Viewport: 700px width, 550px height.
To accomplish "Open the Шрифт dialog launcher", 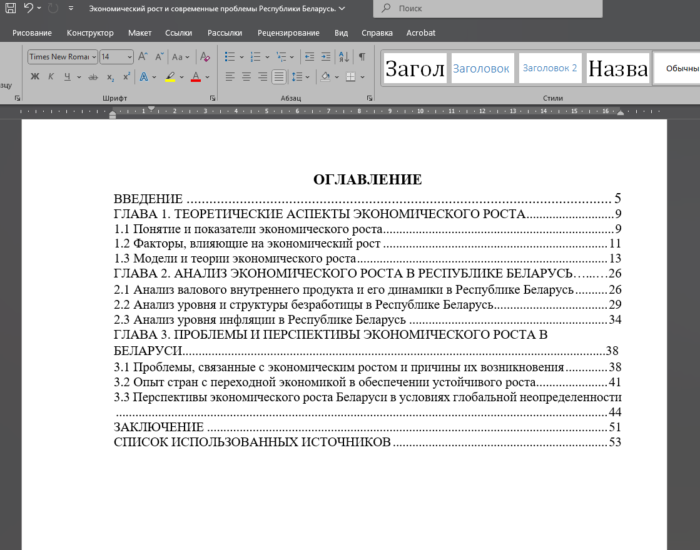I will pos(212,98).
